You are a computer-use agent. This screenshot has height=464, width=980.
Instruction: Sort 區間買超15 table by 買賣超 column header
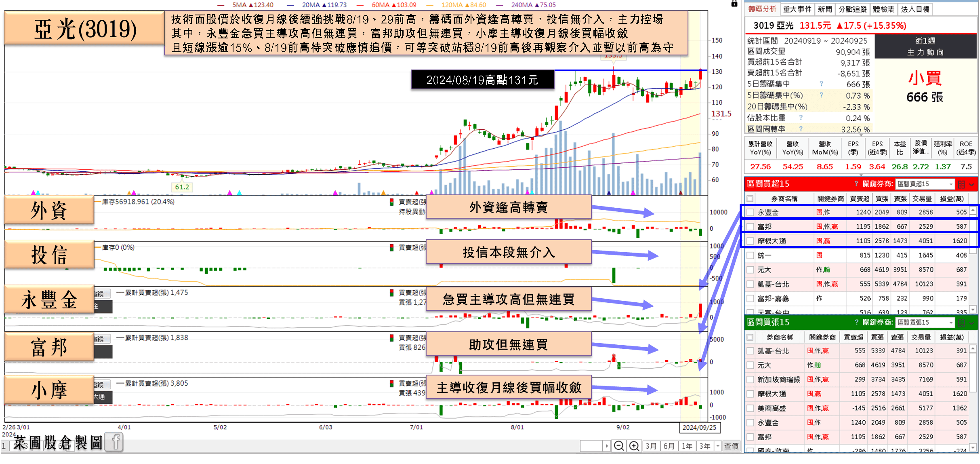[859, 198]
